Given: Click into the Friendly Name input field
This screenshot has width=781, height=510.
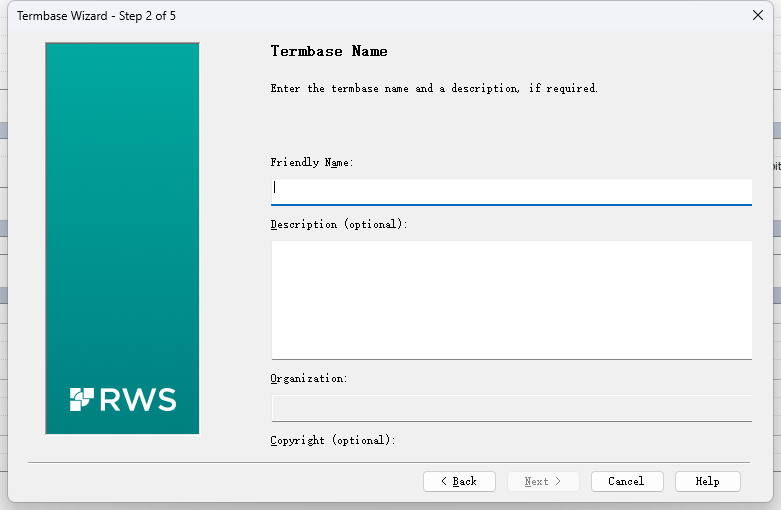Looking at the screenshot, I should 512,192.
